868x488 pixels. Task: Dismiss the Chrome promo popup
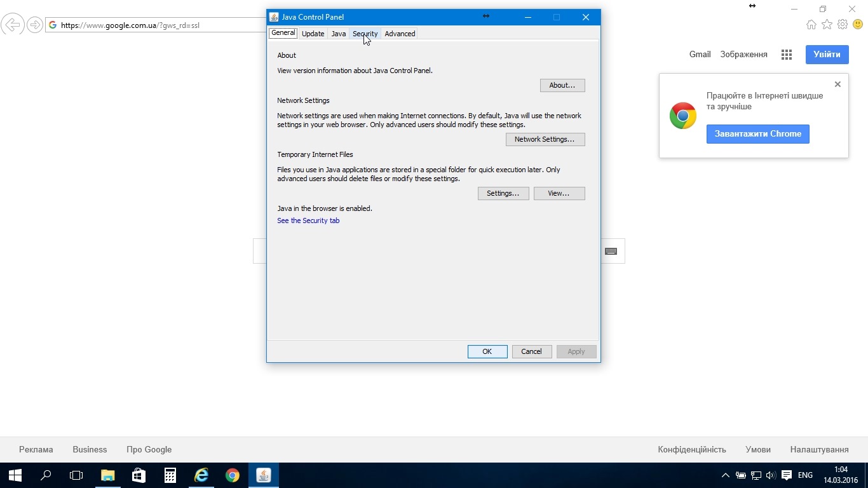[837, 84]
